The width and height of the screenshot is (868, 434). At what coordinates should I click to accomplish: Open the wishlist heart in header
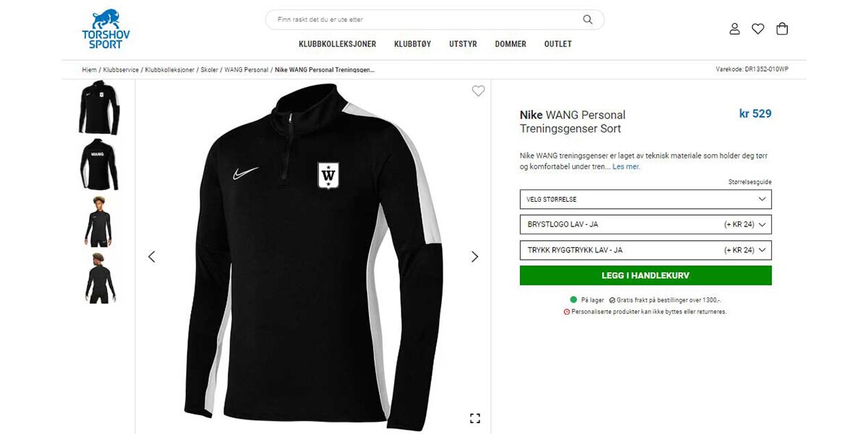click(758, 29)
